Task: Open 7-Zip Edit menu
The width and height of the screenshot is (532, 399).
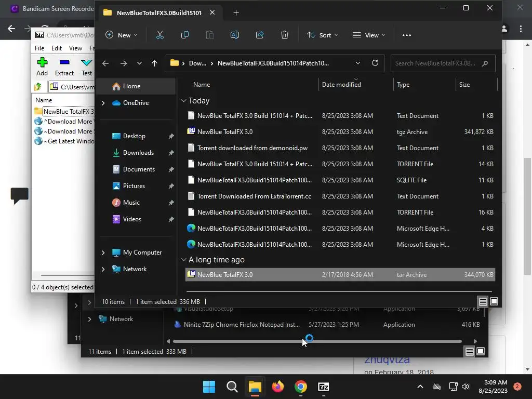Action: point(57,48)
